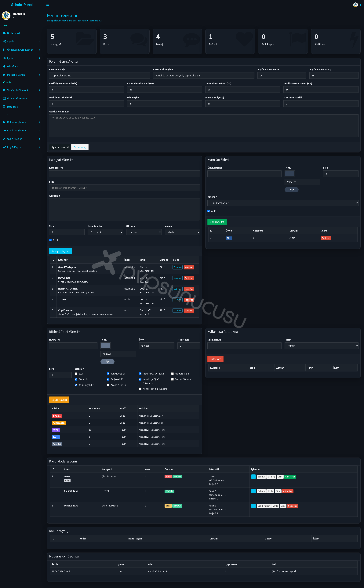364x588 pixels.
Task: Toggle the hamburger sidebar menu icon
Action: point(47,5)
